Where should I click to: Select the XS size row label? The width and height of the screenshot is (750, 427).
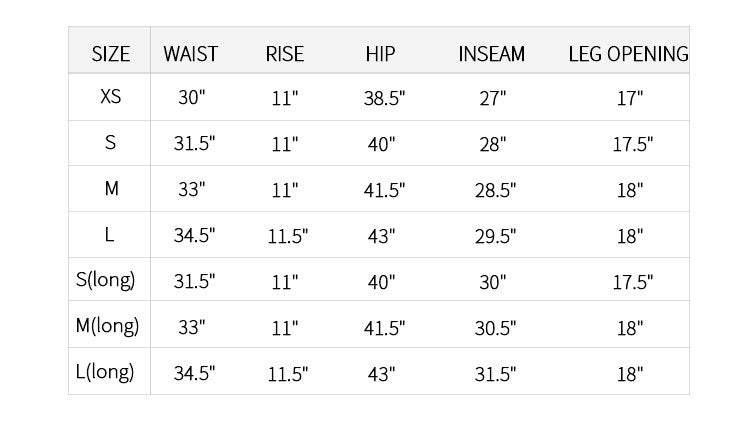tap(110, 97)
